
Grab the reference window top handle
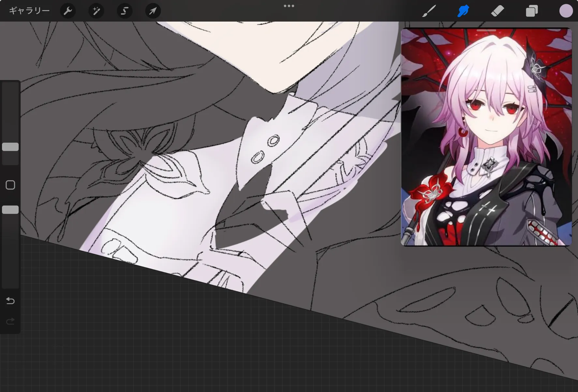pyautogui.click(x=486, y=30)
